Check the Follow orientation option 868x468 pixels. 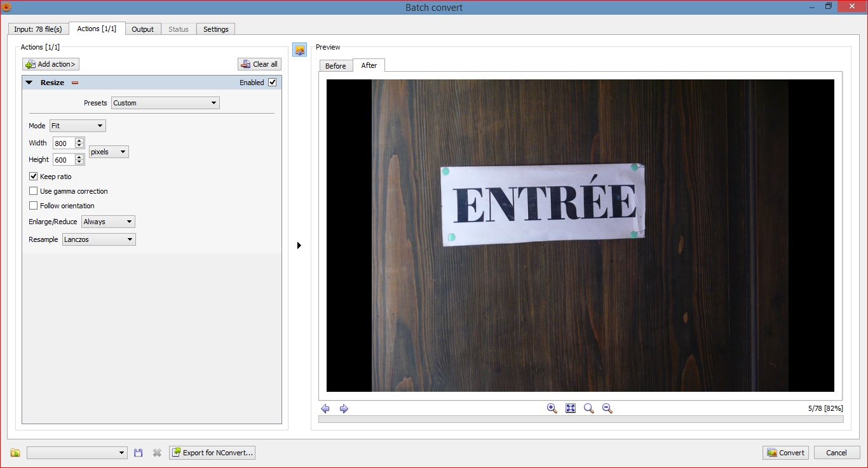[x=34, y=206]
